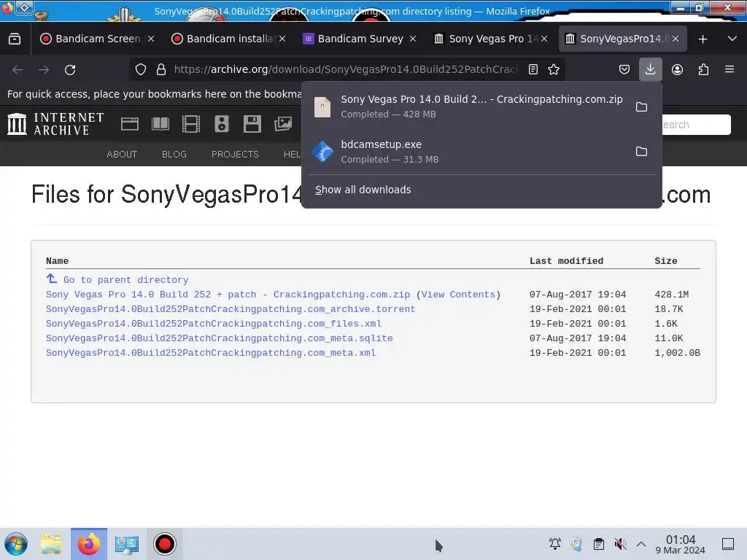Close the Bandicam Screen tab

point(151,39)
